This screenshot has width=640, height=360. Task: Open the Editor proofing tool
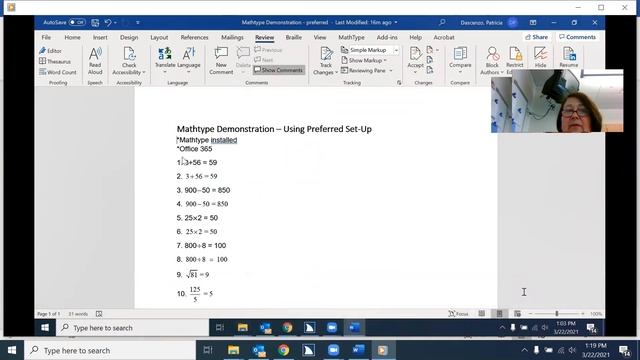50,51
